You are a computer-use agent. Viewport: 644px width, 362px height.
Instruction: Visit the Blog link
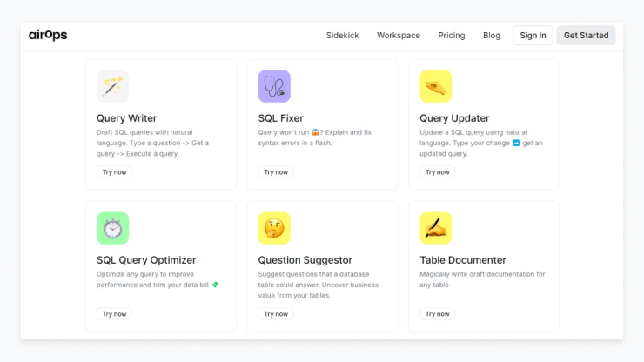point(492,36)
